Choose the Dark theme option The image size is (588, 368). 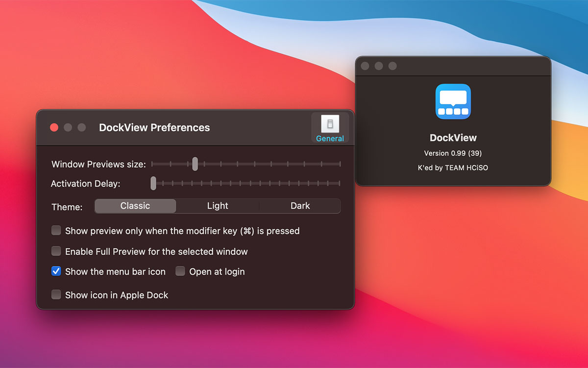(300, 206)
